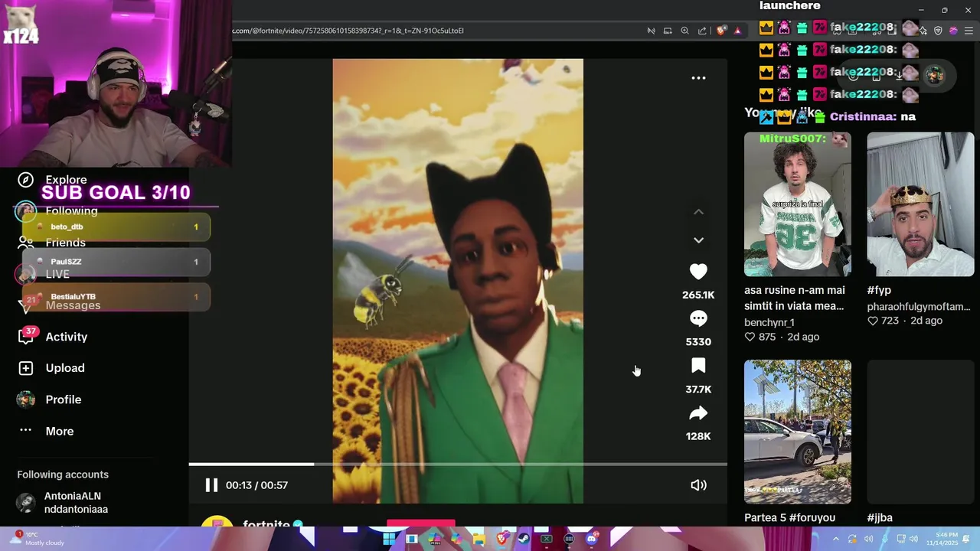This screenshot has width=980, height=551.
Task: Show hidden system tray icons
Action: pos(836,539)
